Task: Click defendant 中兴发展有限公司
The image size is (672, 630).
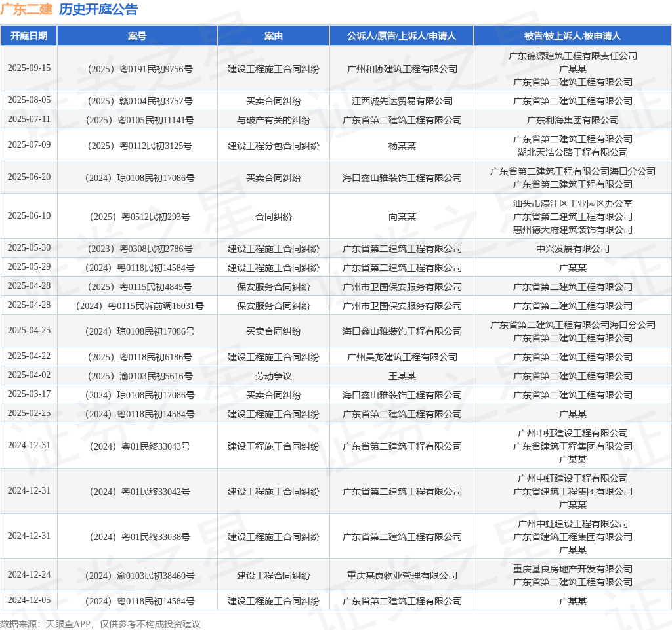Action: [572, 249]
